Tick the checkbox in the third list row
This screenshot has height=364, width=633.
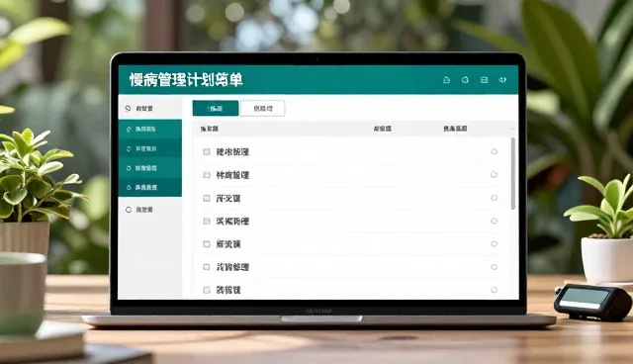[x=207, y=198]
